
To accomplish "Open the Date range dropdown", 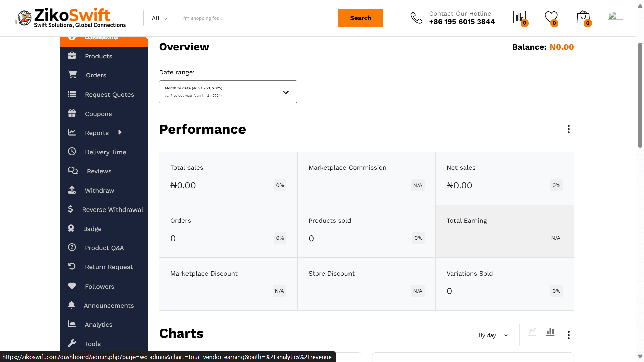I will [228, 92].
